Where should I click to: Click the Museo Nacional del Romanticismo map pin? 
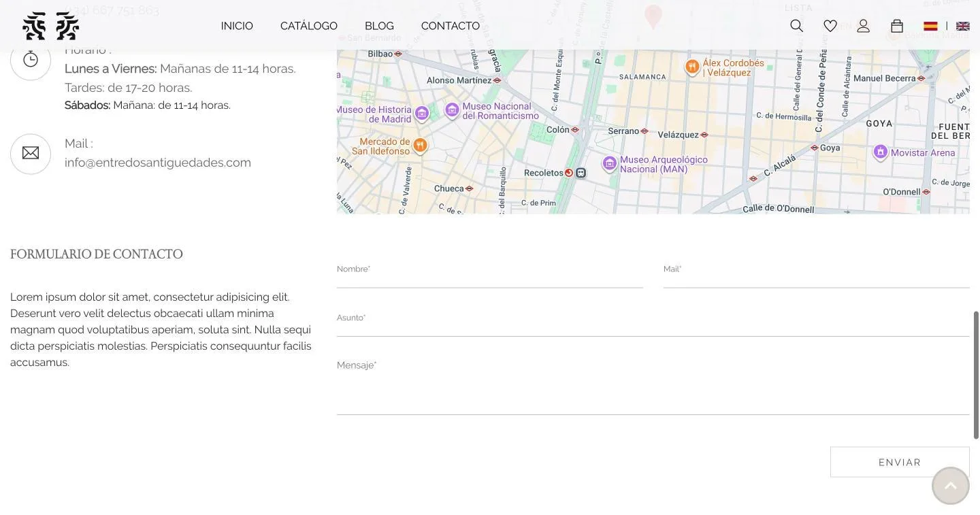452,110
